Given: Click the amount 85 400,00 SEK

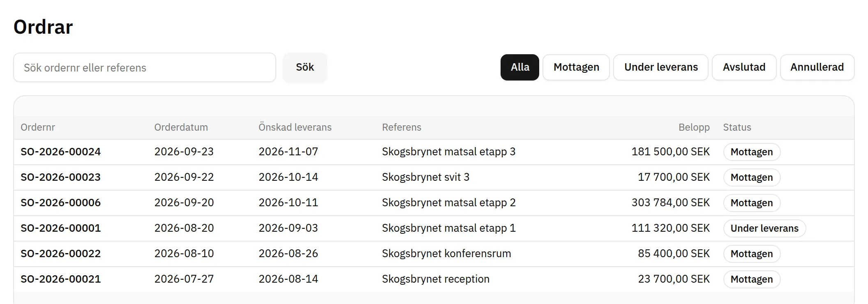Looking at the screenshot, I should tap(674, 254).
